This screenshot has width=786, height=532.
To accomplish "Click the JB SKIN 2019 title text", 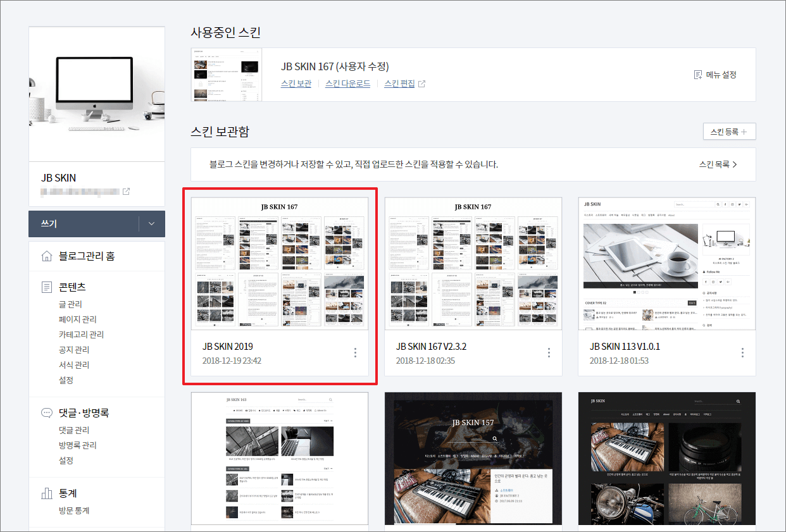I will (x=228, y=347).
